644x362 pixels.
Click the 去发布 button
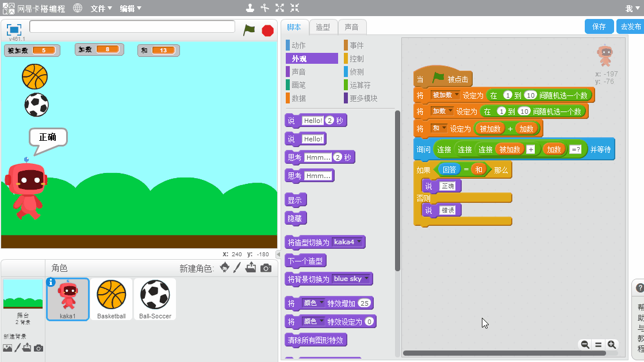(x=630, y=26)
